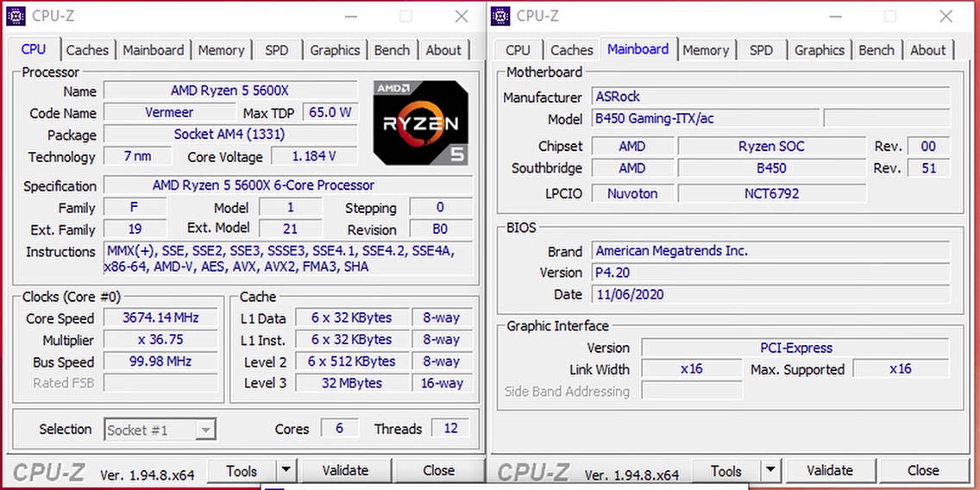
Task: Click the Close button in right window footer
Action: coord(922,471)
